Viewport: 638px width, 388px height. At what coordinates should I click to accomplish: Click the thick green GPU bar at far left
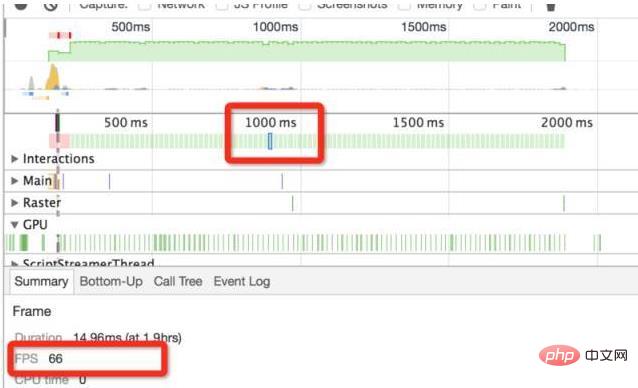coord(24,243)
